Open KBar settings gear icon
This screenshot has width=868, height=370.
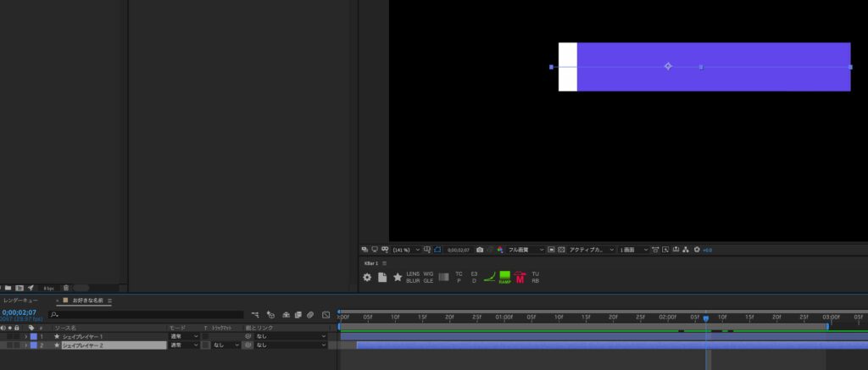[x=367, y=278]
